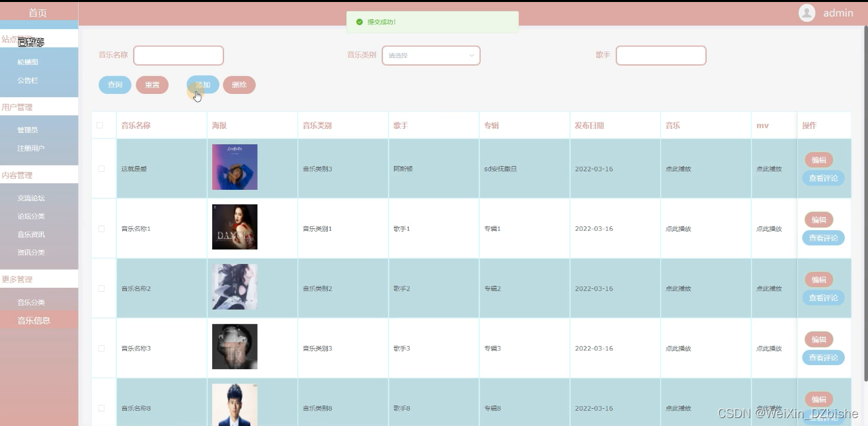The image size is (868, 426).
Task: Play music link in 这就是爱 row
Action: (x=678, y=169)
